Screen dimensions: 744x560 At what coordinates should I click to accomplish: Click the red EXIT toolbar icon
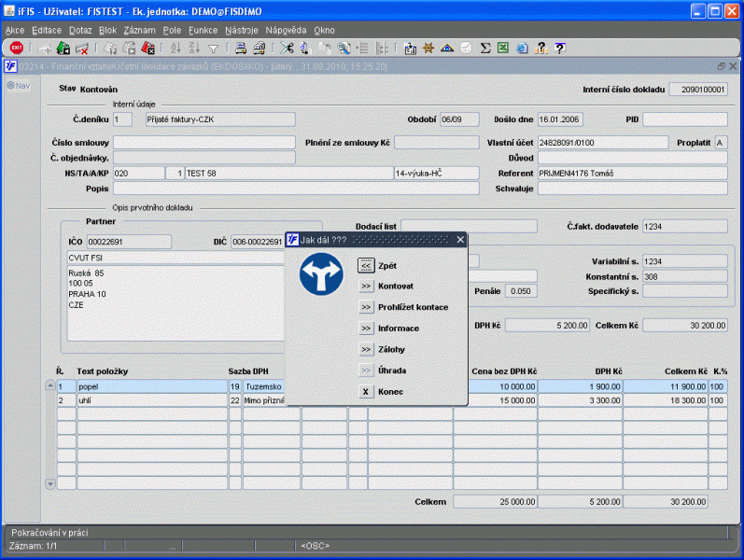(x=16, y=48)
